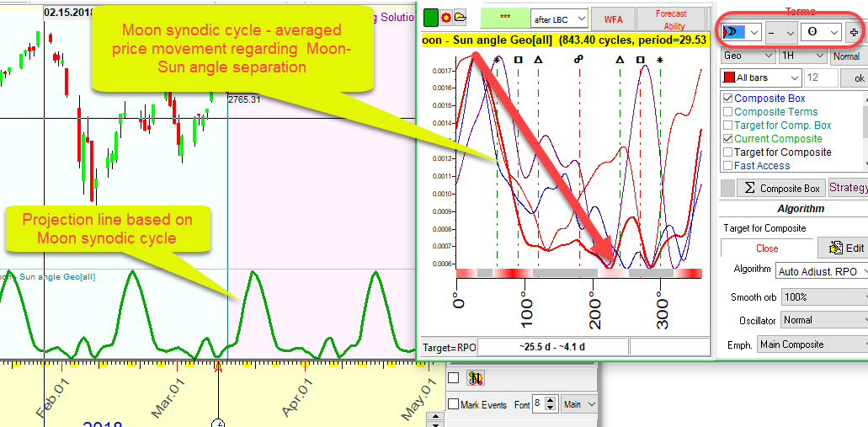868x427 pixels.
Task: Open the WFA tab
Action: (612, 18)
